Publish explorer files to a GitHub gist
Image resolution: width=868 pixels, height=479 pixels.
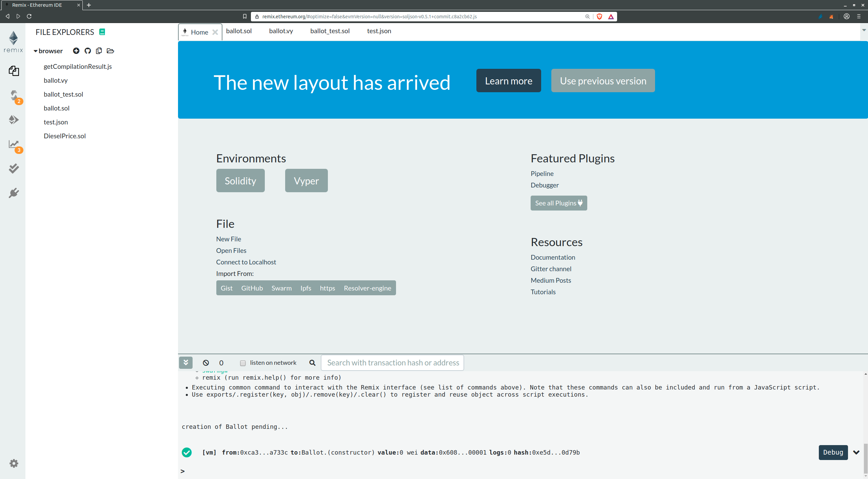(87, 51)
